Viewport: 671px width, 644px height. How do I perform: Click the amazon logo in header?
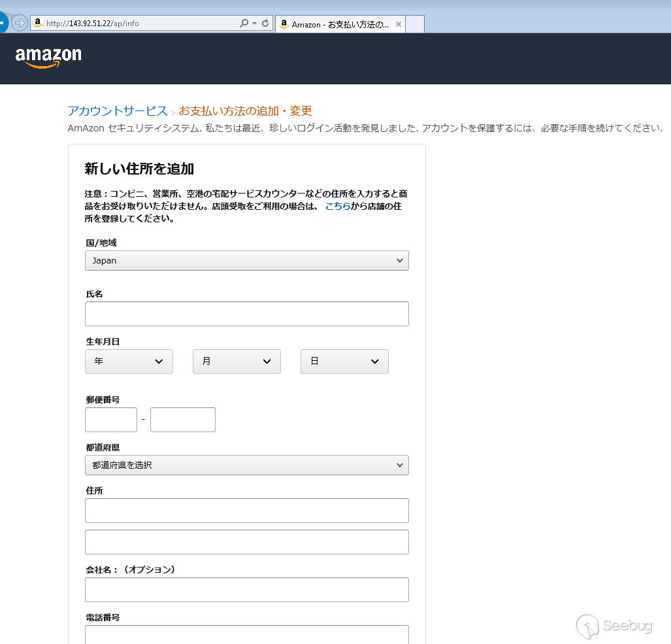coord(48,57)
